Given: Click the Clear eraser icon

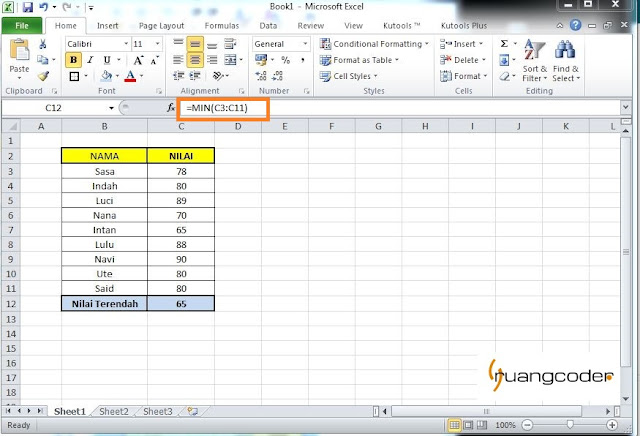Looking at the screenshot, I should click(505, 76).
